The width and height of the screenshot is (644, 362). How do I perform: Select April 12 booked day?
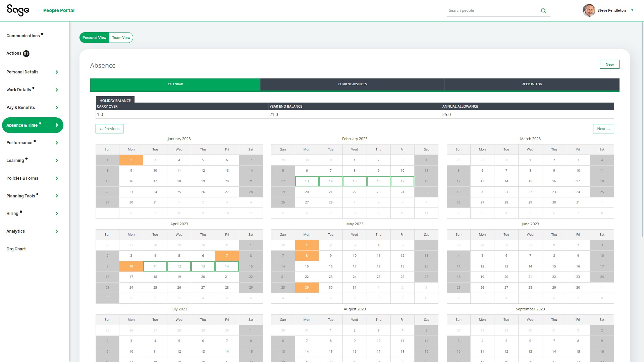[179, 266]
